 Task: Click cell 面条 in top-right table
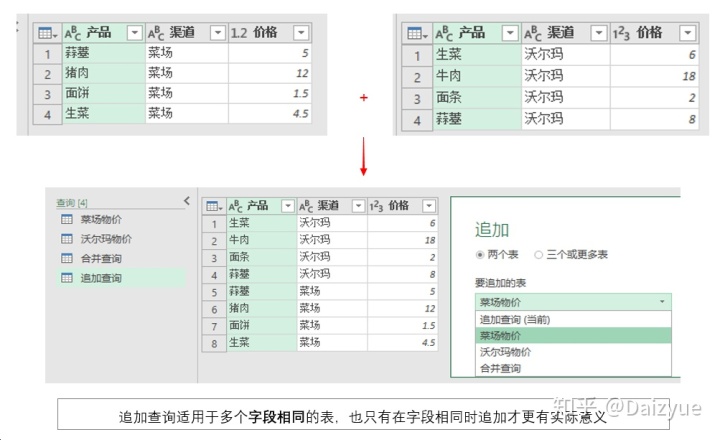pos(477,97)
